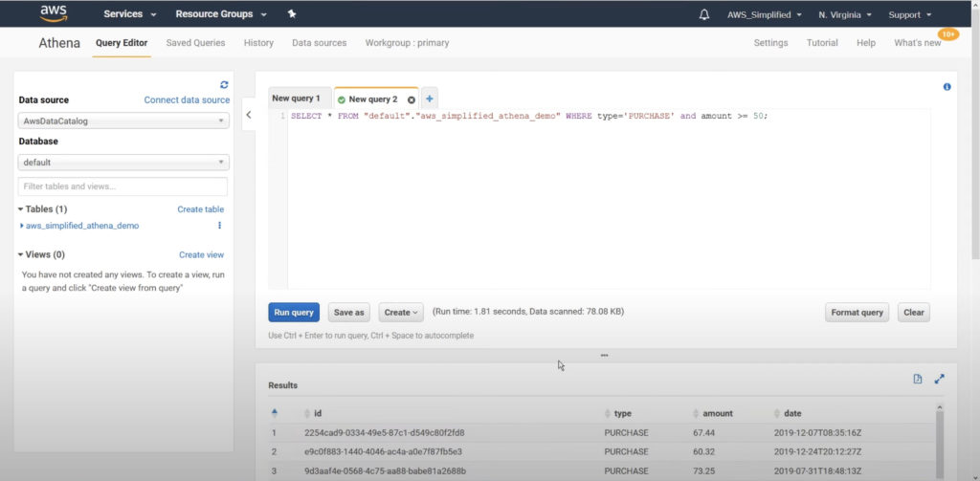
Task: Click the AWS logo home icon
Action: pos(52,13)
